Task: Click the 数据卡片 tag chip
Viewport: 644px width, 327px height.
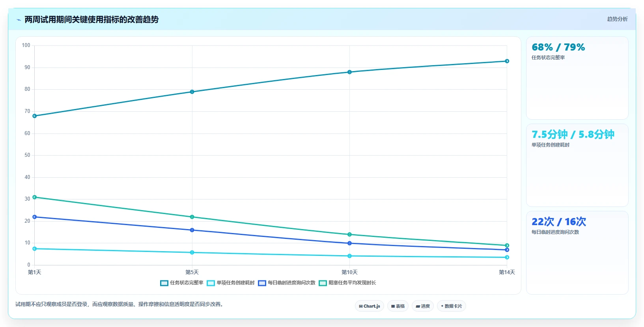Action: (452, 306)
